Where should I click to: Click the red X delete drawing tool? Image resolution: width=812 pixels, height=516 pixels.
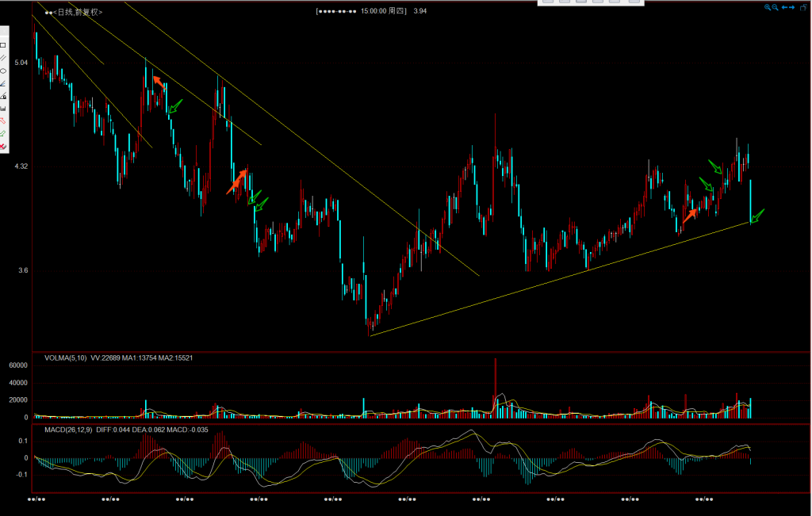tap(3, 147)
